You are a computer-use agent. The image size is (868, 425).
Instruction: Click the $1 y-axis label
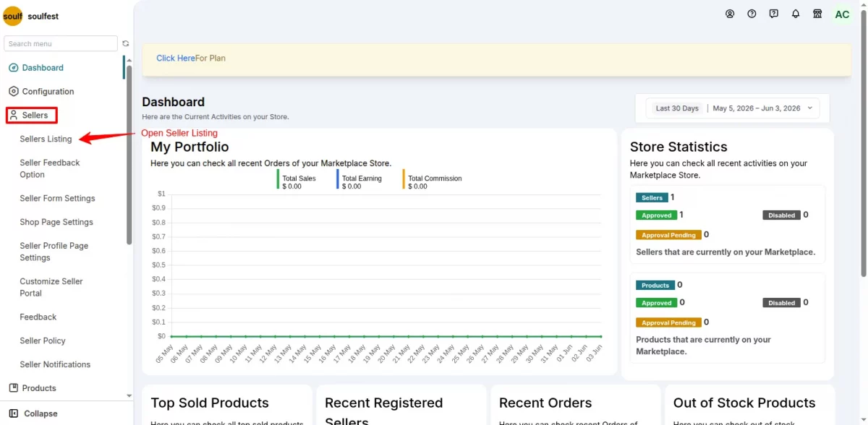(161, 194)
